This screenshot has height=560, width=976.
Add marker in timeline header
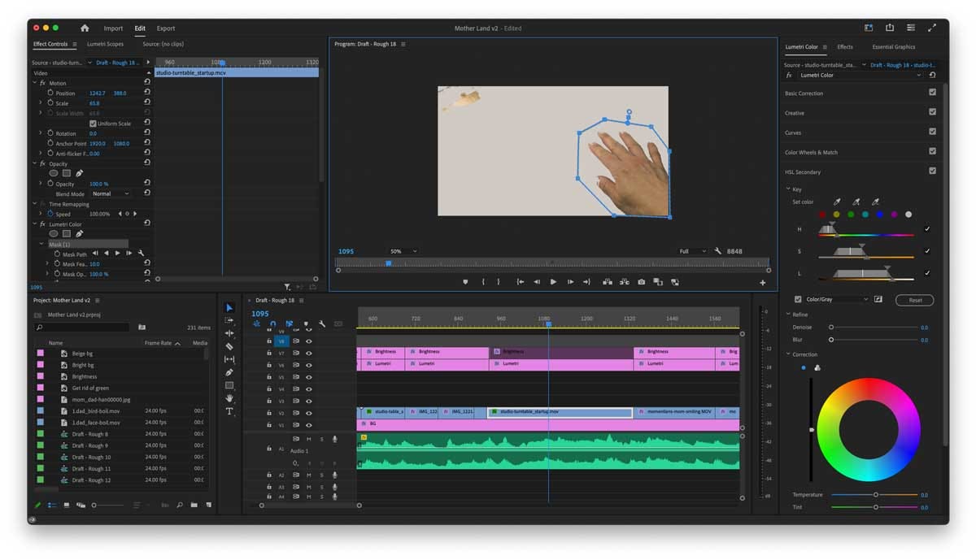click(306, 323)
